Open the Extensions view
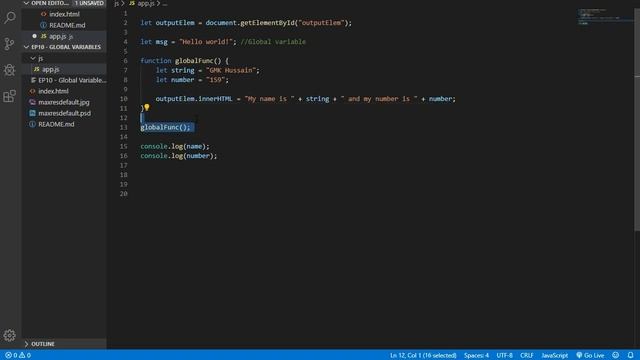The image size is (640, 360). pyautogui.click(x=9, y=96)
